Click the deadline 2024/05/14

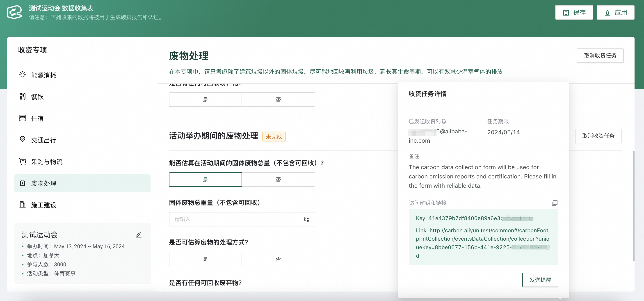[503, 132]
